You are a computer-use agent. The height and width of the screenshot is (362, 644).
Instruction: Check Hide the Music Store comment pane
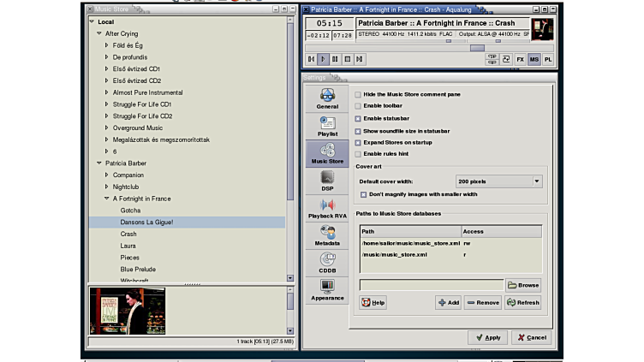[x=358, y=94]
